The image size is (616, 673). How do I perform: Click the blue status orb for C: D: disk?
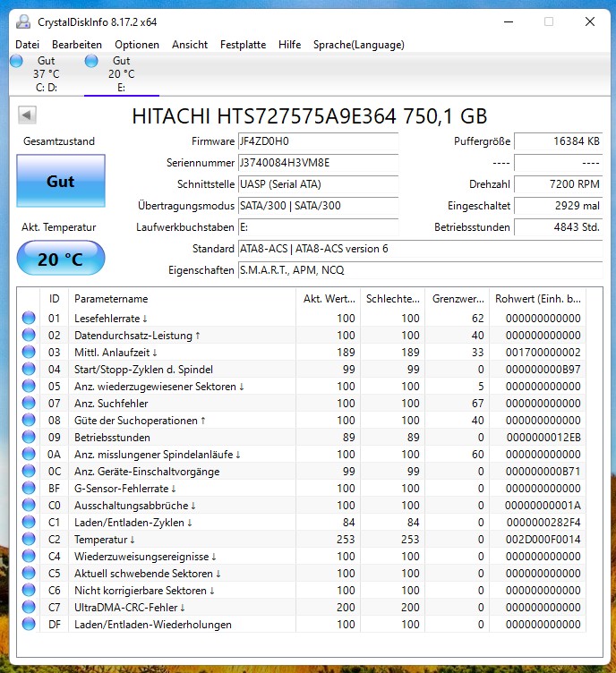(16, 61)
